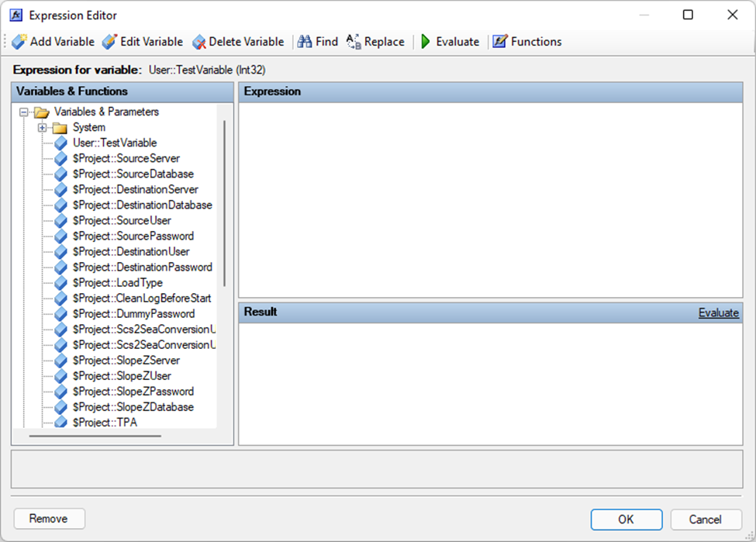The image size is (756, 542).
Task: Click the Find toolbar label
Action: pos(326,41)
